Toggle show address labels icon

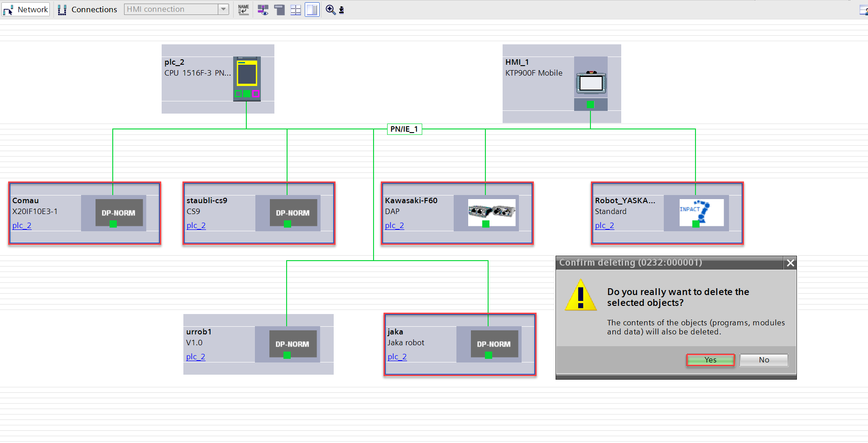[263, 10]
